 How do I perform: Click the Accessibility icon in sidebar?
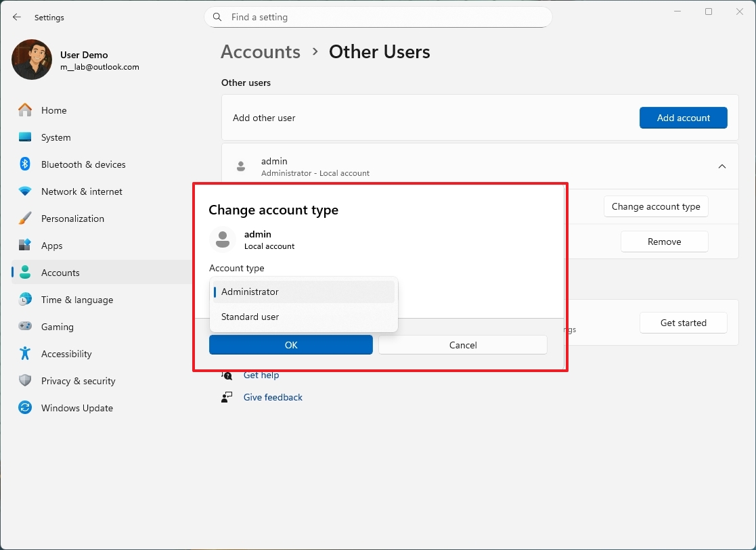point(24,354)
